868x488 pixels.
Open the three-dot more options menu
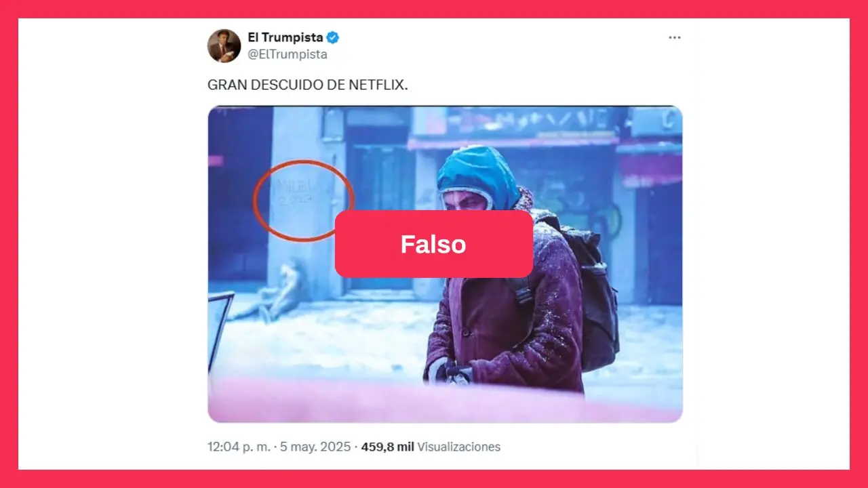(x=674, y=37)
